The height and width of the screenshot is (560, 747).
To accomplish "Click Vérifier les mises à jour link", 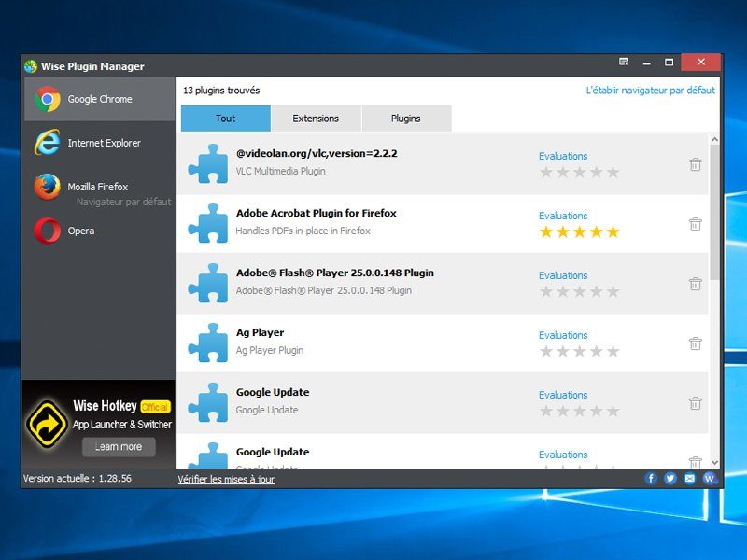I will click(x=226, y=479).
